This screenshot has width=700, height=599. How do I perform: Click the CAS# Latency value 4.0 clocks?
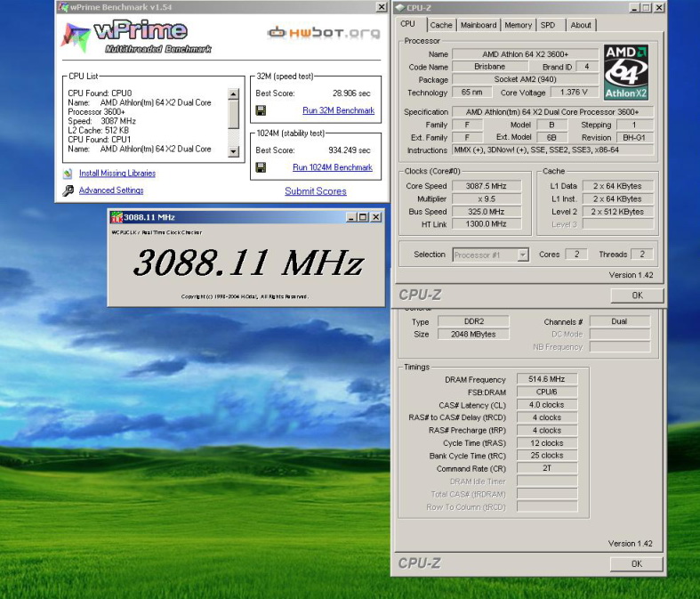547,405
